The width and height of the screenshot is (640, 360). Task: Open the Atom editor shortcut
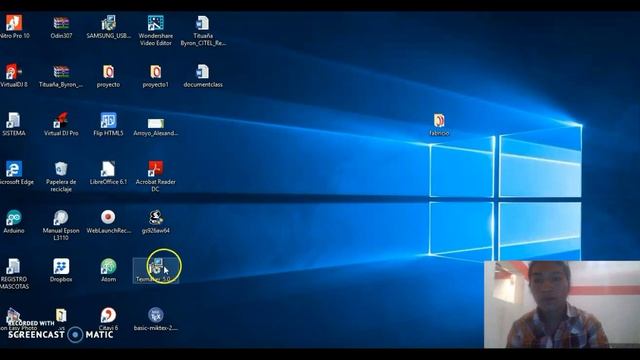tap(109, 267)
